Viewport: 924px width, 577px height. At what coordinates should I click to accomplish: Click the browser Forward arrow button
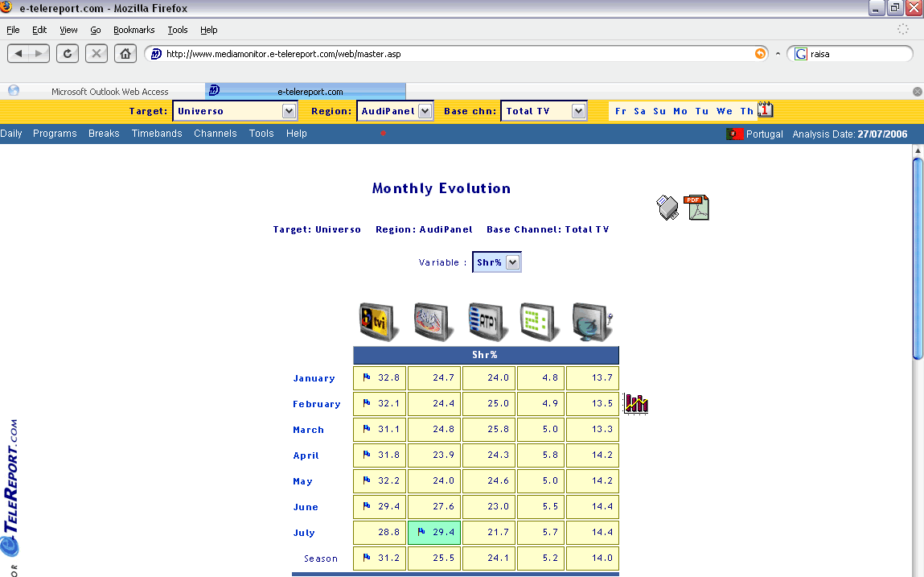tap(39, 54)
